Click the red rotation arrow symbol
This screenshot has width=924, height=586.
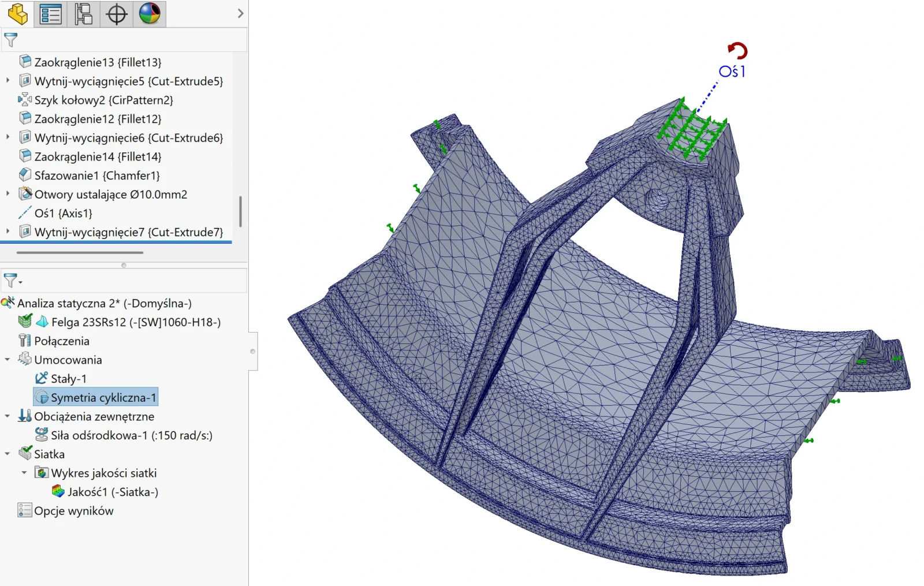coord(737,51)
